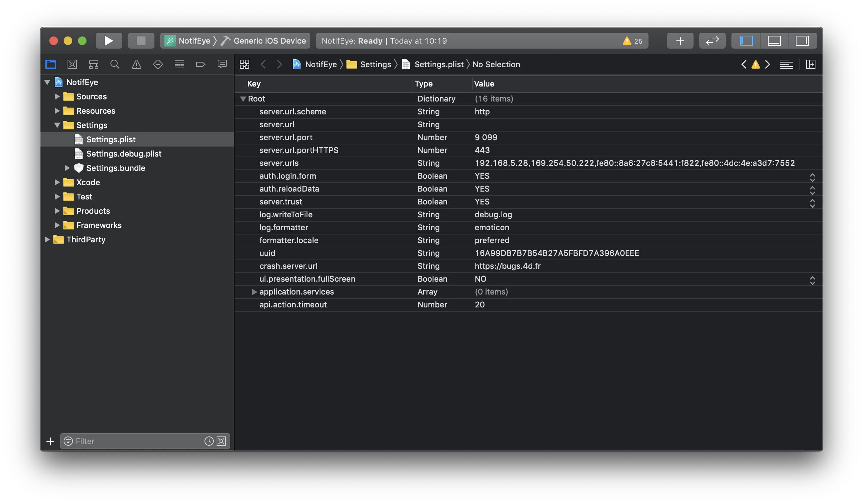Expand the ThirdParty group in navigator

(48, 239)
